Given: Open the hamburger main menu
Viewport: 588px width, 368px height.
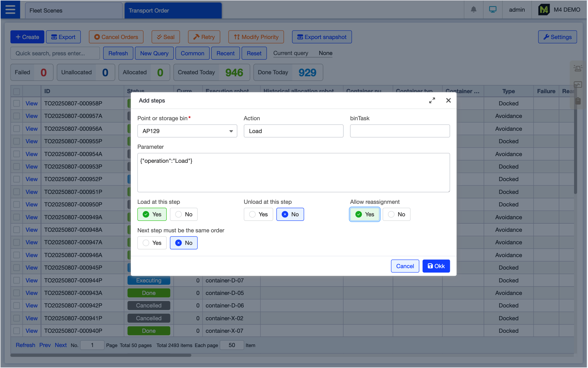Looking at the screenshot, I should 10,10.
